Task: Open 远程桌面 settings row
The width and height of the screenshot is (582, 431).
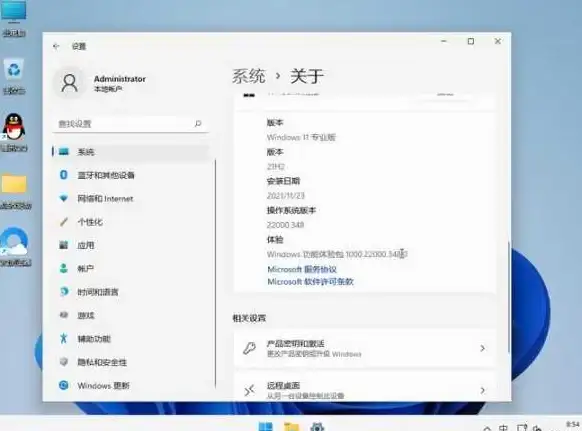Action: click(364, 387)
